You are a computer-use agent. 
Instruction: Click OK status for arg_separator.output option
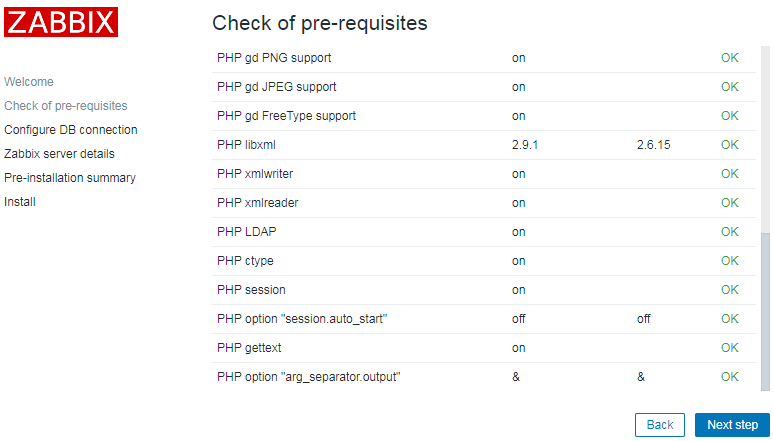click(730, 377)
